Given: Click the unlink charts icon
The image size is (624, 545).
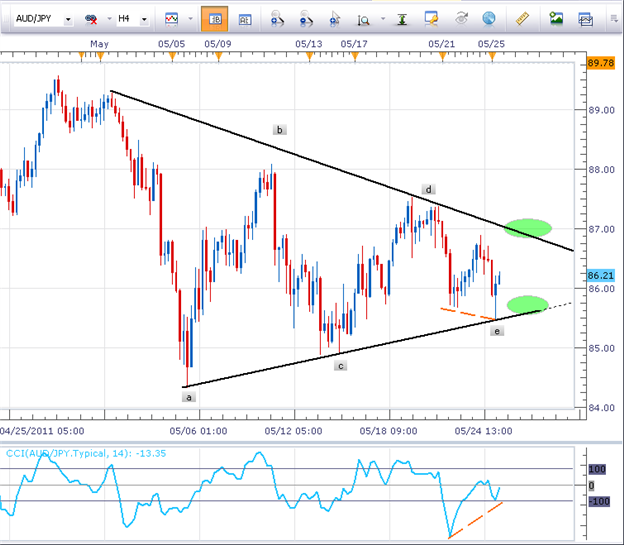Looking at the screenshot, I should [91, 19].
